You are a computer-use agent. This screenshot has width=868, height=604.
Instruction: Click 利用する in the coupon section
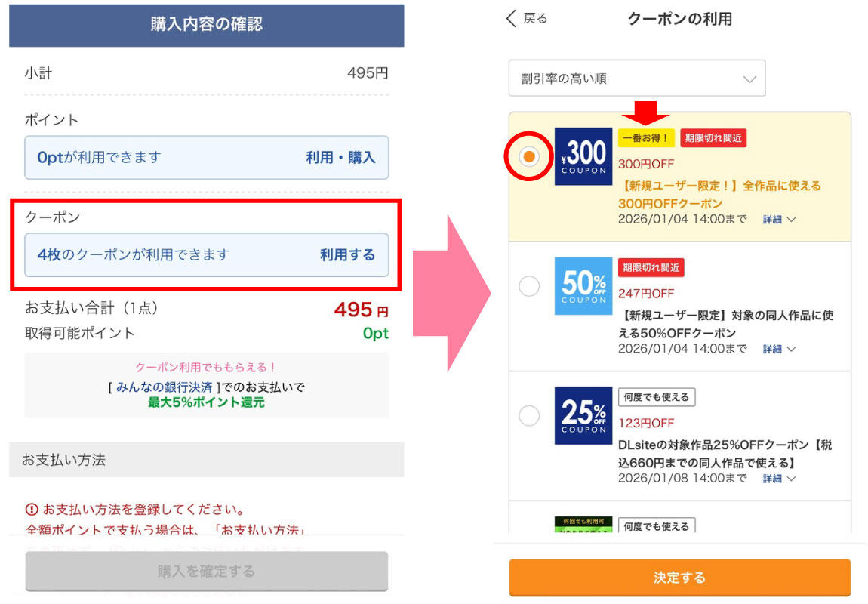(x=347, y=255)
